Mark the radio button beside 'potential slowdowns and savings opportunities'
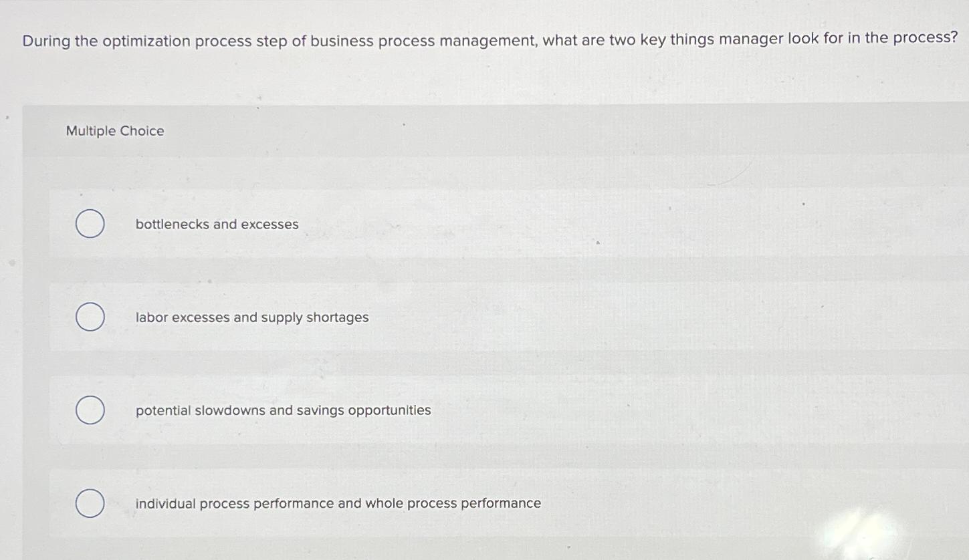 click(x=90, y=410)
